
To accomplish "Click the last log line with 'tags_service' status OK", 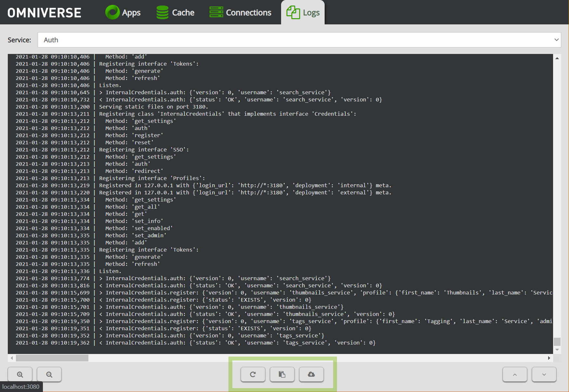I will (196, 343).
